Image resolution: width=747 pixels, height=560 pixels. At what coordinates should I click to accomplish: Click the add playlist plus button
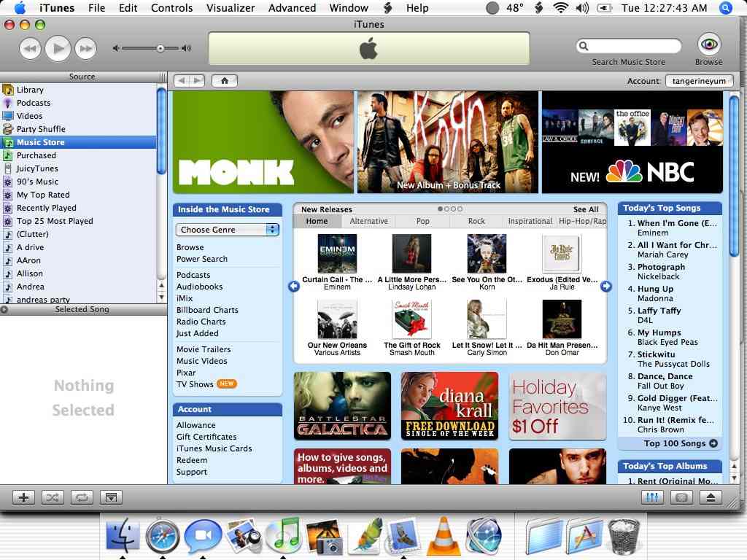click(x=23, y=497)
